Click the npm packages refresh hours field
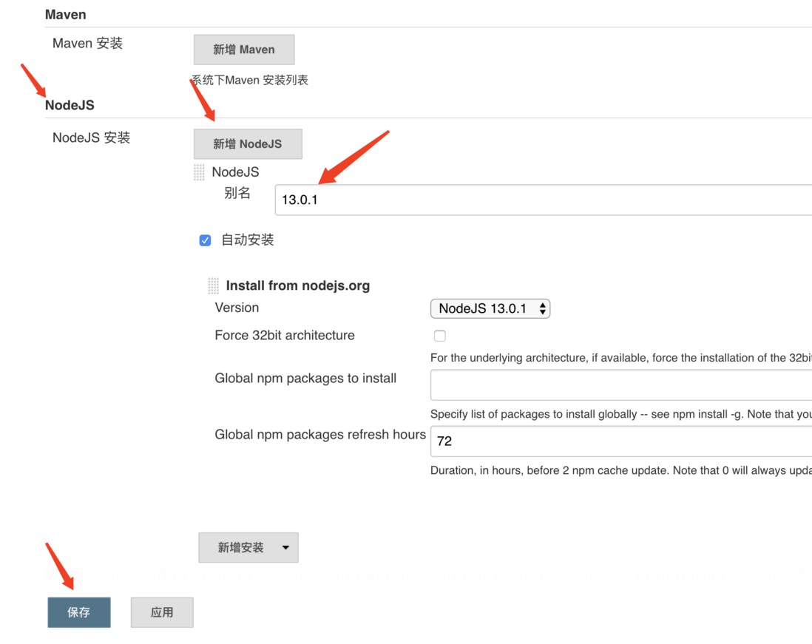This screenshot has height=644, width=812. (621, 441)
